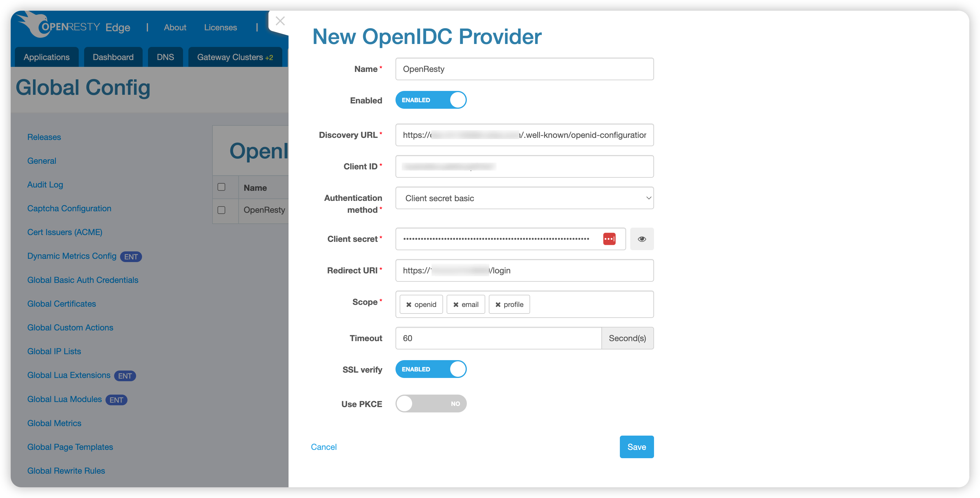Open the Applications tab
Viewport: 980px width, 498px height.
tap(46, 57)
